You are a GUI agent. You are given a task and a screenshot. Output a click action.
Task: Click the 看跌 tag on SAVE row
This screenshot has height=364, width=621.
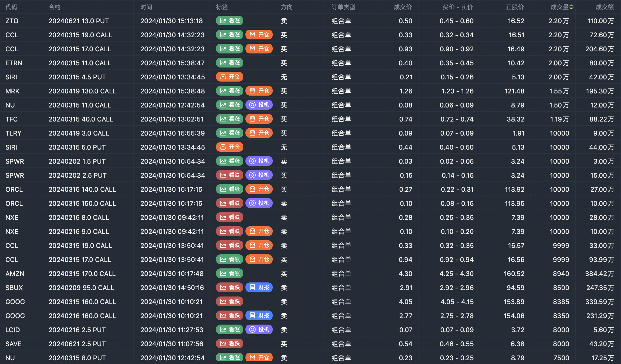[230, 344]
